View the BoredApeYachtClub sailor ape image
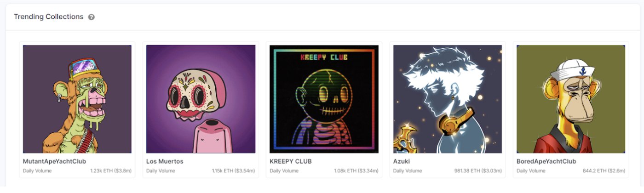The image size is (644, 193). (x=571, y=99)
